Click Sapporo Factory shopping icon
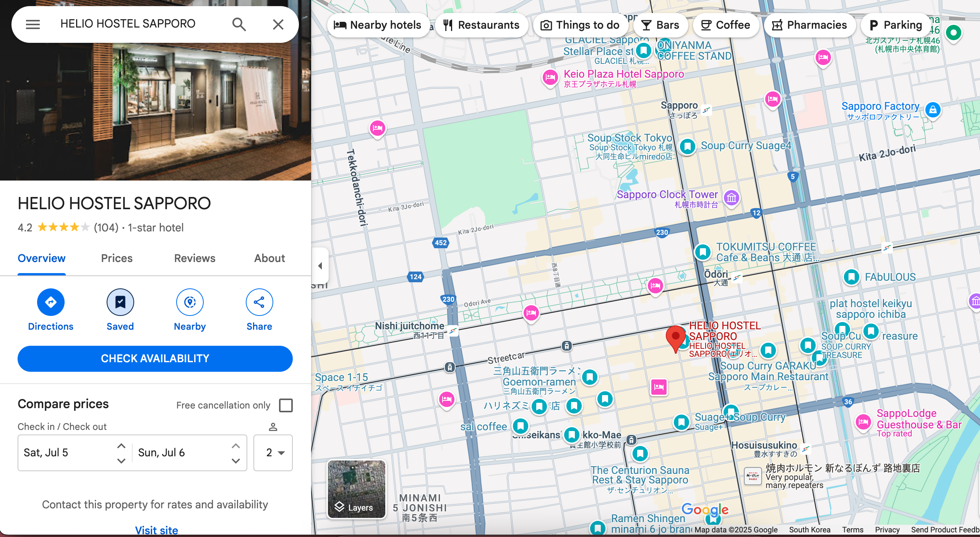The width and height of the screenshot is (980, 537). [933, 110]
